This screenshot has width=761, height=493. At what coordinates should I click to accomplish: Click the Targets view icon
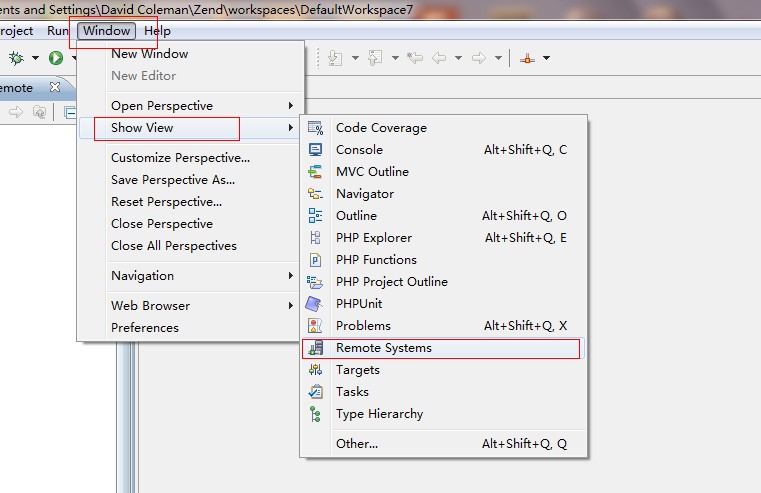tap(315, 370)
